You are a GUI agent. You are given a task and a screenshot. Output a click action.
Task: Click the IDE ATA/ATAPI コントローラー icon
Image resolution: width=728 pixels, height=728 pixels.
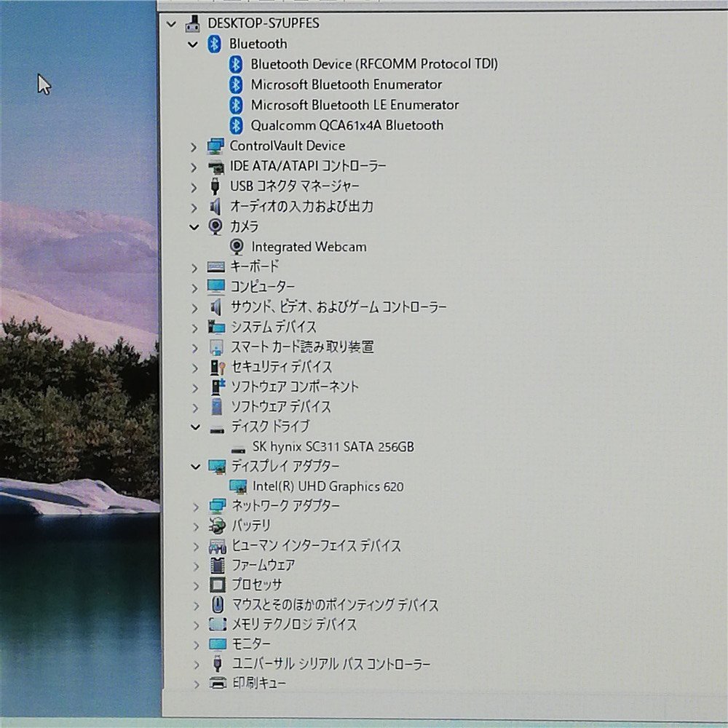(215, 167)
